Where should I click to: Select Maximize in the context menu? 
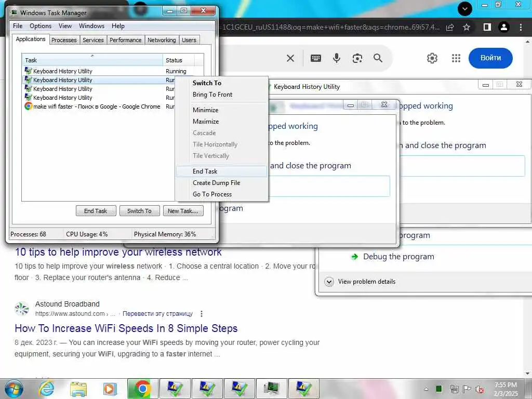(221, 122)
